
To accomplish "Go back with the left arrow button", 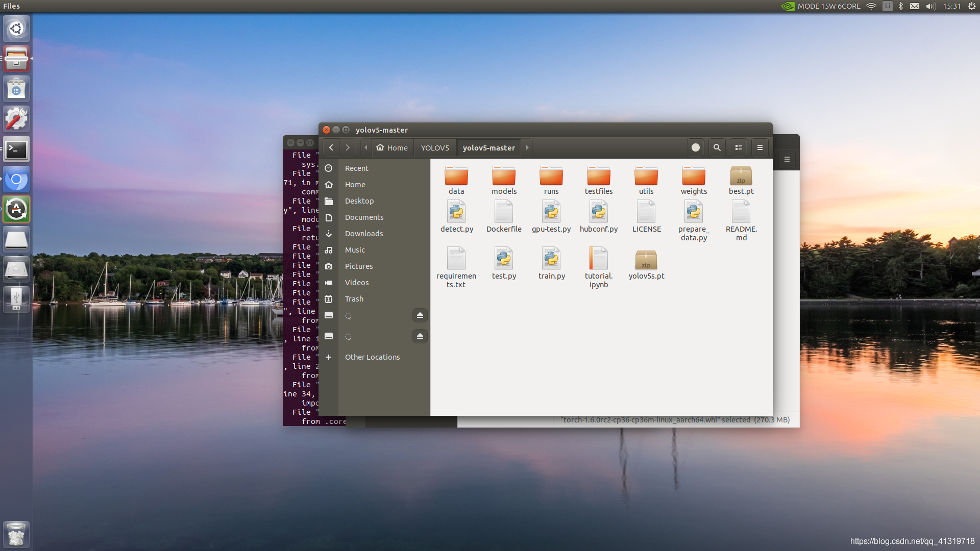I will [x=331, y=147].
